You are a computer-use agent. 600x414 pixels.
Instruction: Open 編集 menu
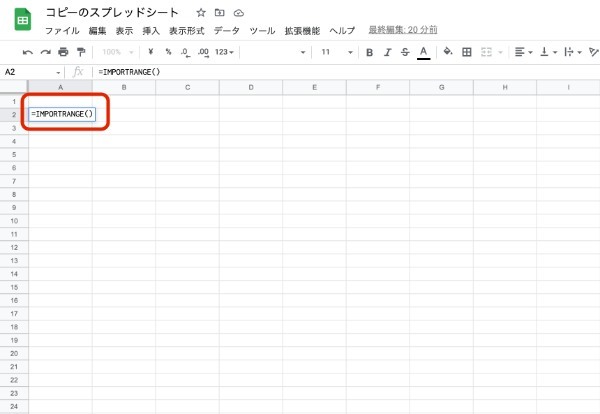(97, 30)
